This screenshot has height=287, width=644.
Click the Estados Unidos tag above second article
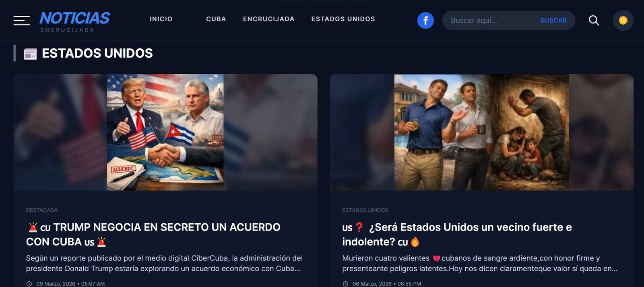tap(365, 210)
